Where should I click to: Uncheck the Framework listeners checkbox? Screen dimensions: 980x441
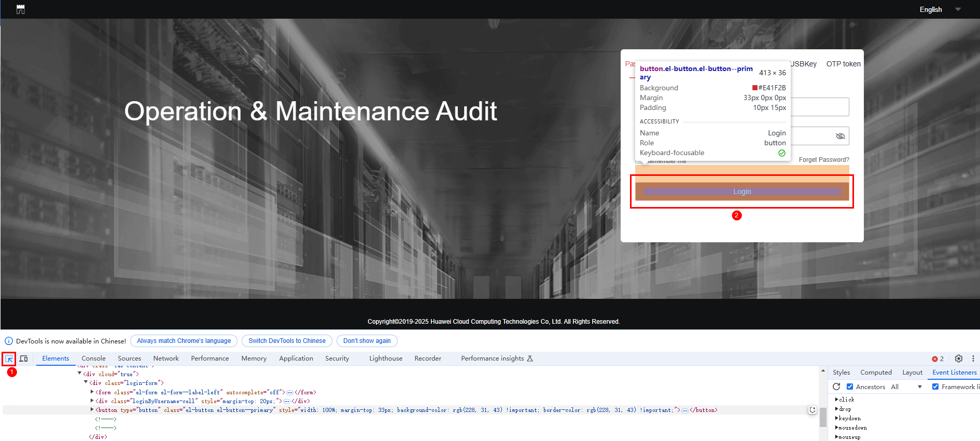(935, 387)
